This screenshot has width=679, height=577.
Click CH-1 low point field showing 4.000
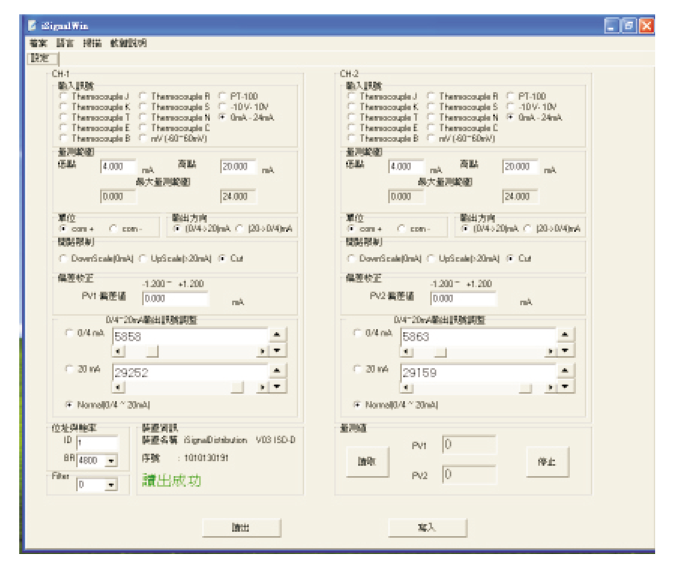point(118,167)
